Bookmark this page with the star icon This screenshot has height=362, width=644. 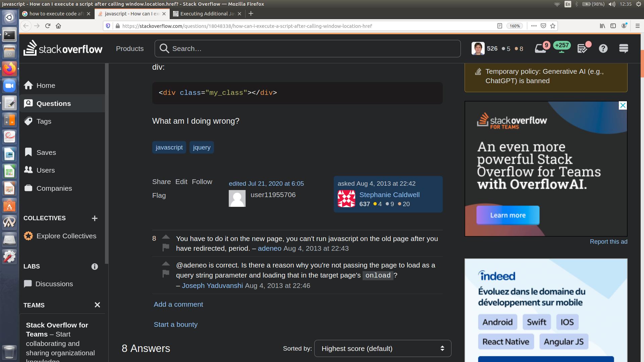pos(553,26)
